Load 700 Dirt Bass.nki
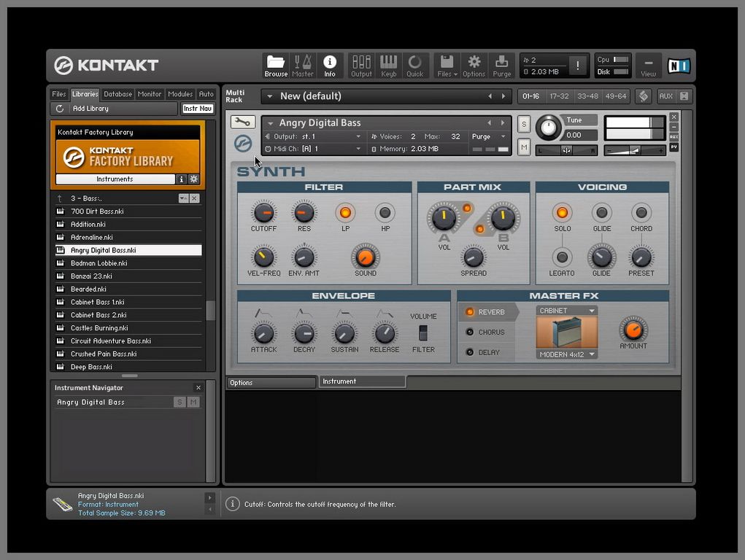Image resolution: width=745 pixels, height=560 pixels. pos(128,211)
